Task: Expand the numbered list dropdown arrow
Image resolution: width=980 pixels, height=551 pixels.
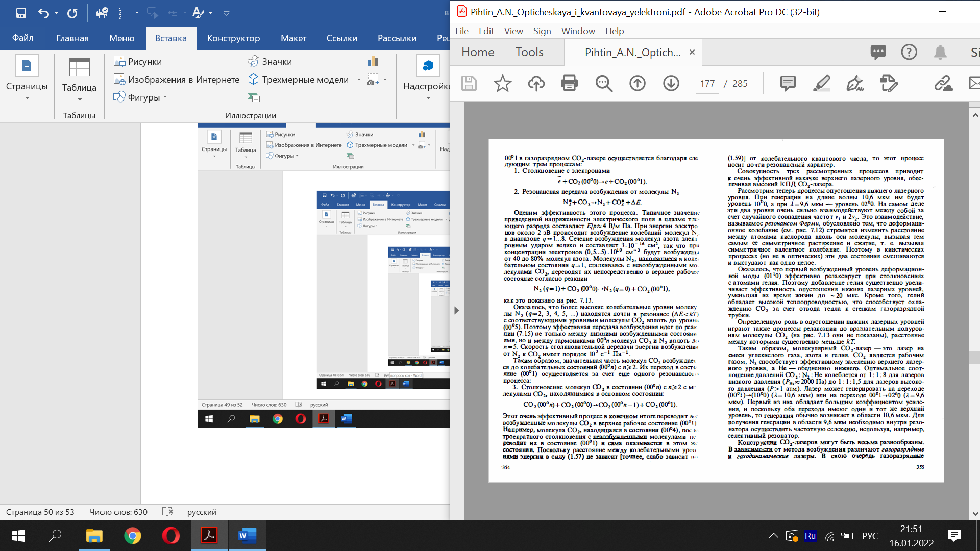Action: click(x=137, y=13)
